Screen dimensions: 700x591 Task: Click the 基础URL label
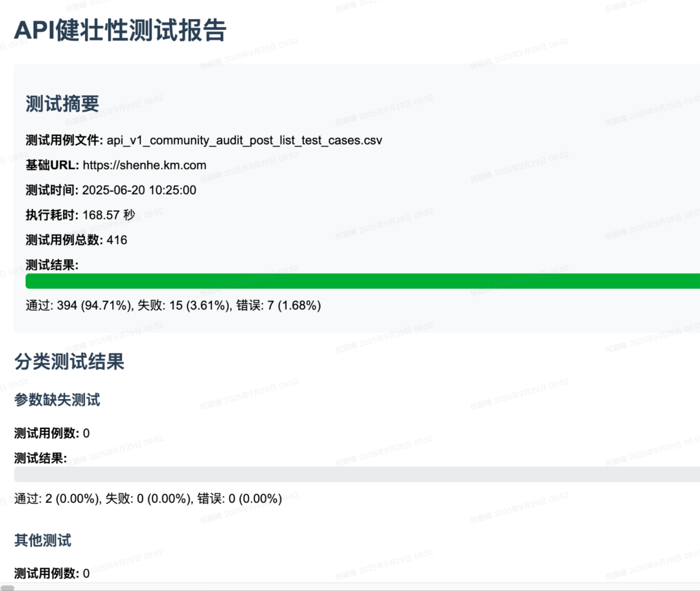coord(53,165)
